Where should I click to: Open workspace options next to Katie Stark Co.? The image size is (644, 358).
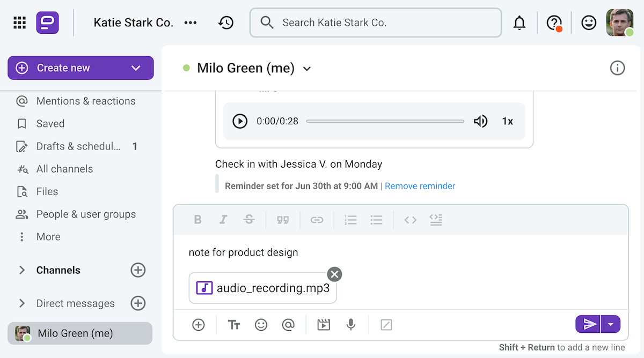[191, 23]
